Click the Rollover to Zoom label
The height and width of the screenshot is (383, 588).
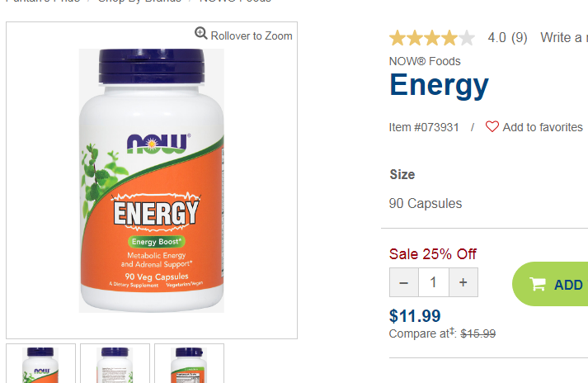[252, 35]
